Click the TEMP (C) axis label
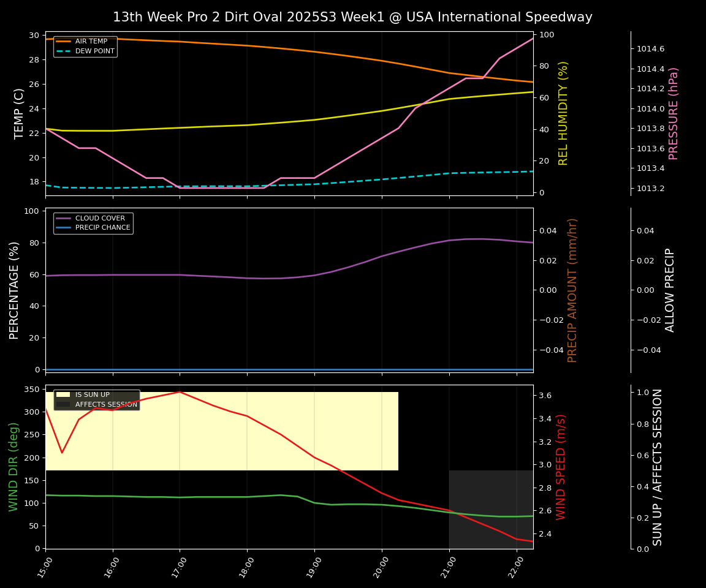The image size is (706, 588). click(18, 114)
